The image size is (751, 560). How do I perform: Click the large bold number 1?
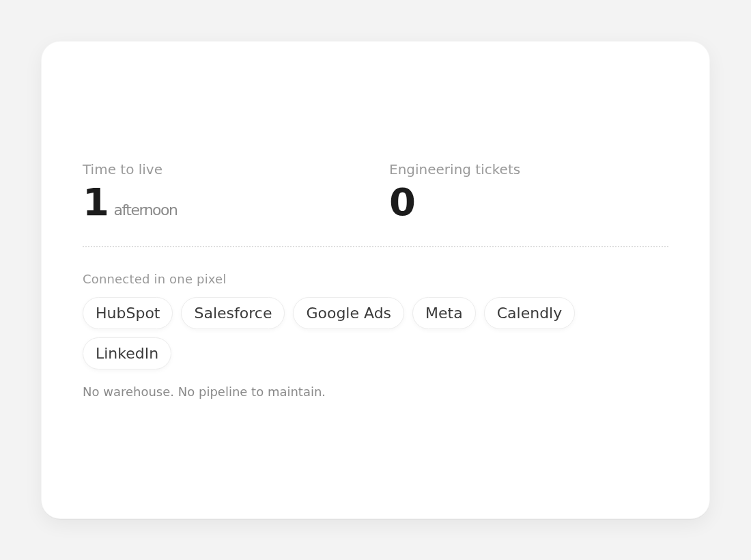pyautogui.click(x=96, y=202)
